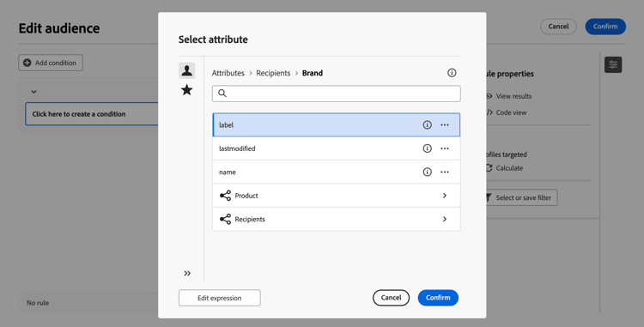
Task: Show favorites via the star icon
Action: 187,90
